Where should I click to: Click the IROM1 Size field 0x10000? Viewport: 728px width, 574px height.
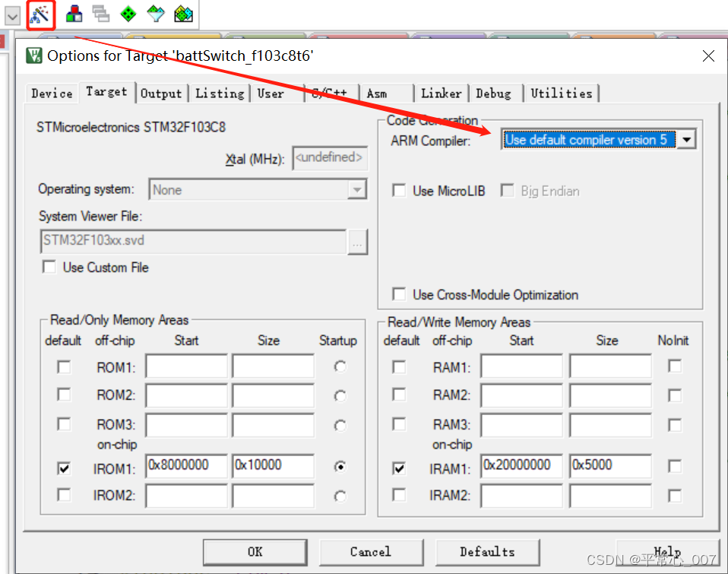coord(274,466)
